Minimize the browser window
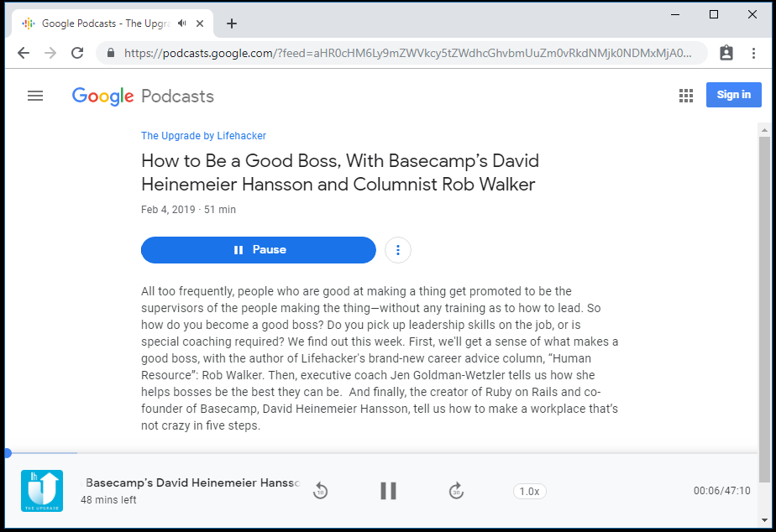This screenshot has width=776, height=532. [x=675, y=14]
